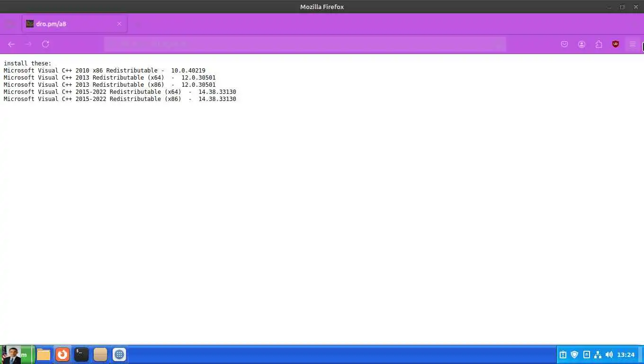Click the forward navigation arrow
Viewport: 644px width, 364px height.
pos(28,44)
